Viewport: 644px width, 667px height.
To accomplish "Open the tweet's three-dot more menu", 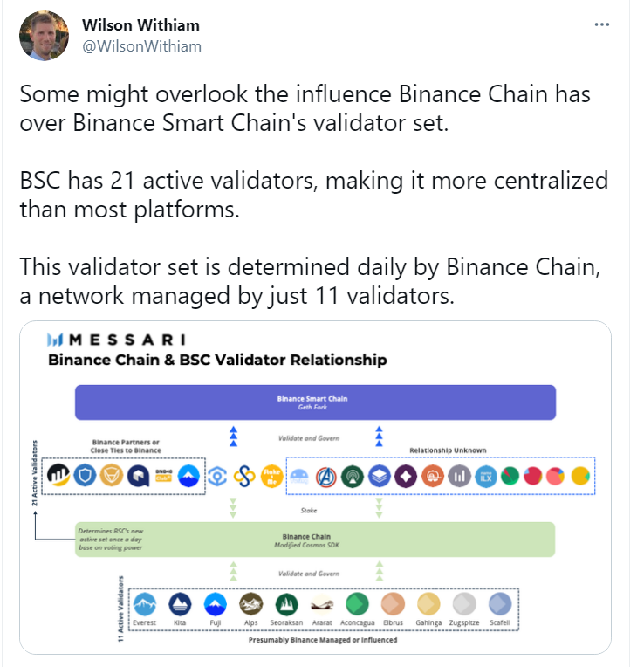I will pos(601,24).
